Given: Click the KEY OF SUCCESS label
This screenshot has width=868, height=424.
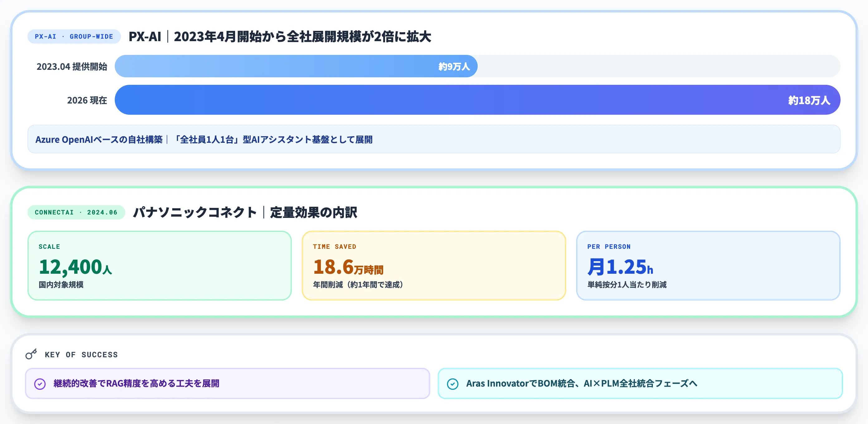Looking at the screenshot, I should 81,354.
